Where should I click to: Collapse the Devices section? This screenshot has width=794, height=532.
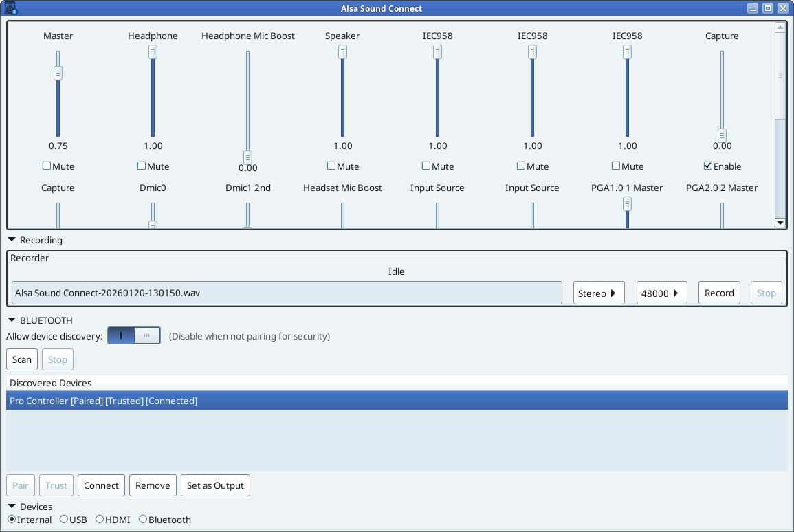coord(11,507)
